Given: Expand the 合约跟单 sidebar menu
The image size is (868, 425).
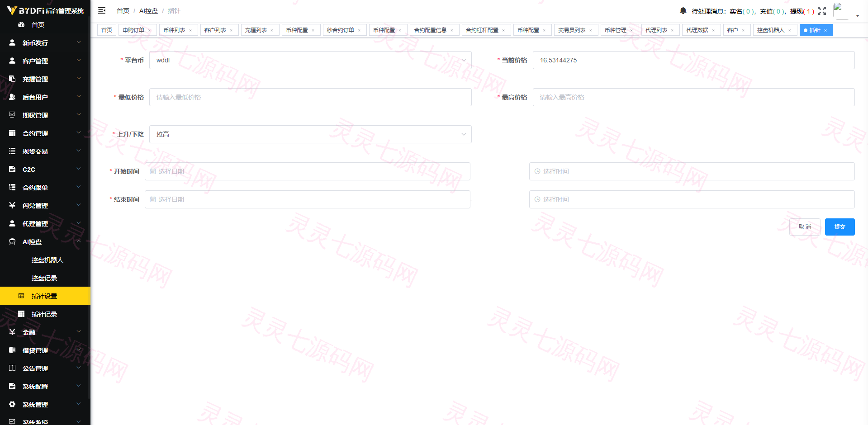Looking at the screenshot, I should coord(45,187).
